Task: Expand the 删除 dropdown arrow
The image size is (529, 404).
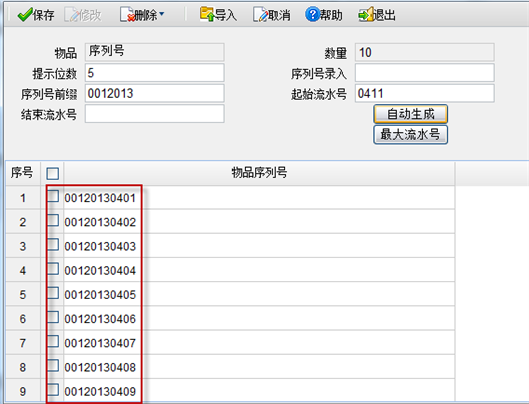Action: coord(162,14)
